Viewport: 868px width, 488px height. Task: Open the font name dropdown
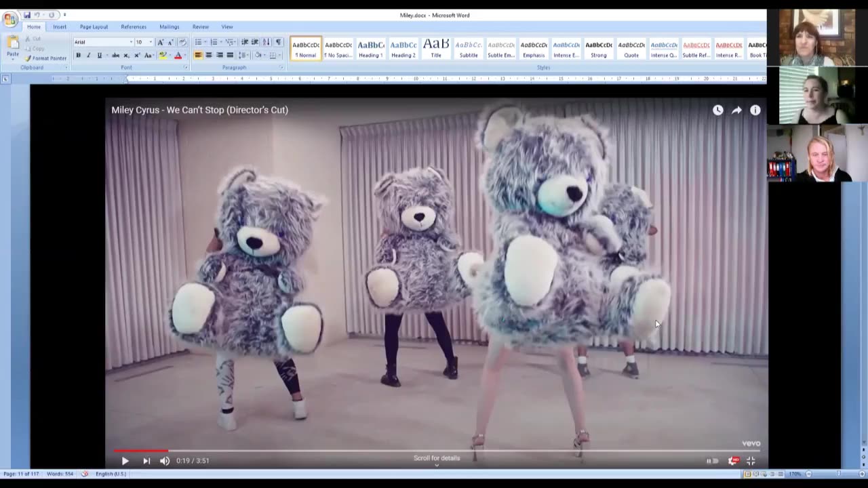click(x=131, y=42)
